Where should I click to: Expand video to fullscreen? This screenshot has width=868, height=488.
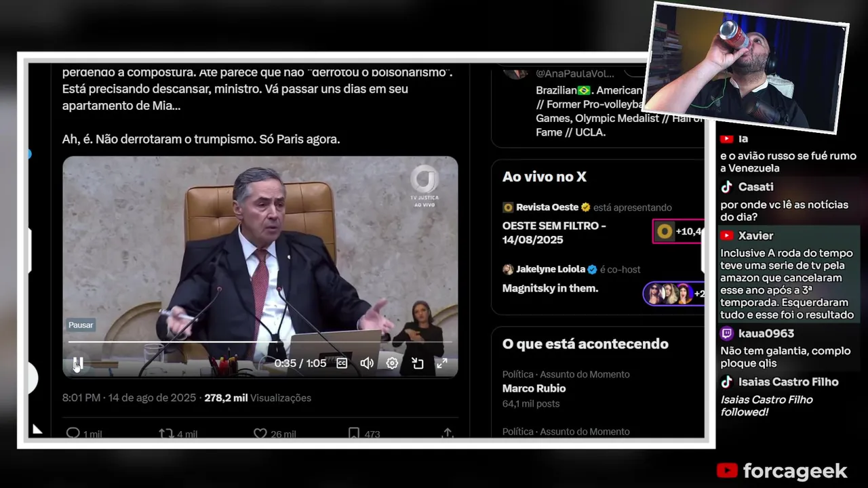tap(442, 363)
